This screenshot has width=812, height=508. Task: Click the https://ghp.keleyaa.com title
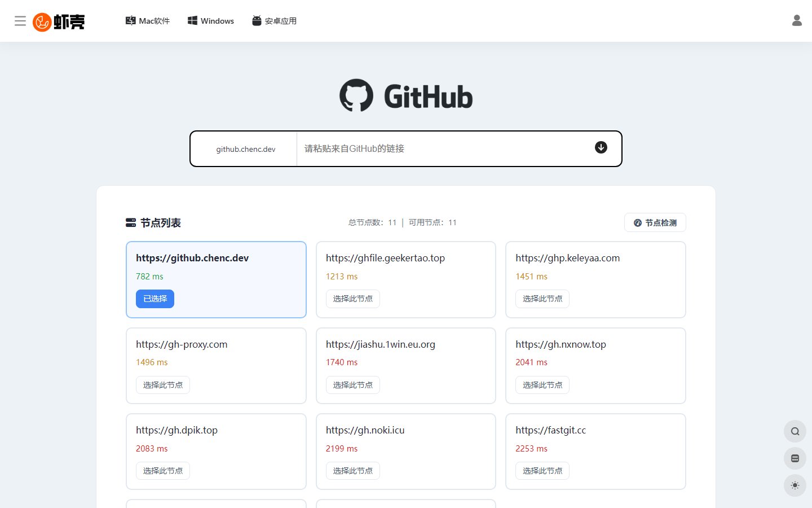(567, 258)
